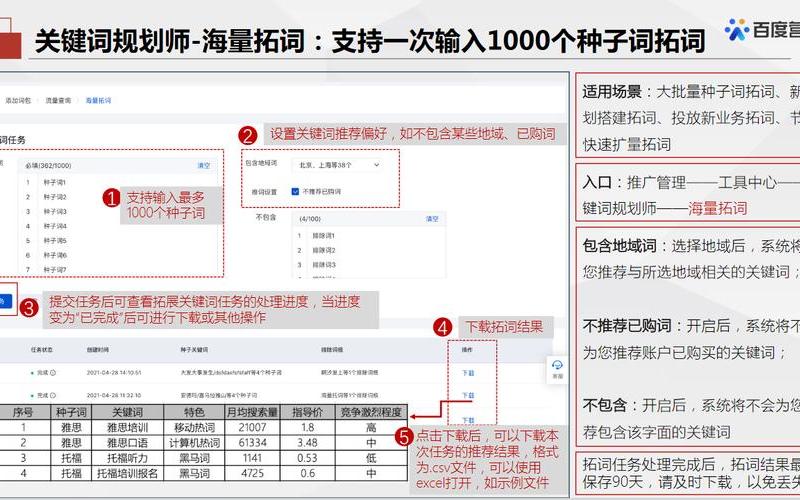The image size is (800, 500).
Task: Select the 海量拓词 tab
Action: 98,101
